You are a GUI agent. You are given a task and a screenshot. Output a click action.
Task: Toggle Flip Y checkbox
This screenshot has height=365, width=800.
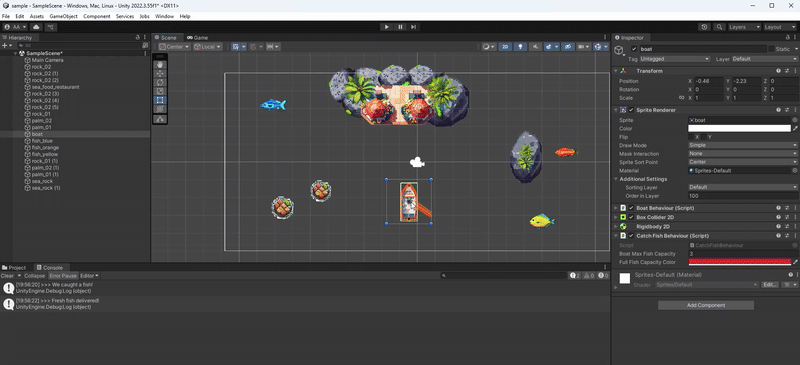click(704, 137)
